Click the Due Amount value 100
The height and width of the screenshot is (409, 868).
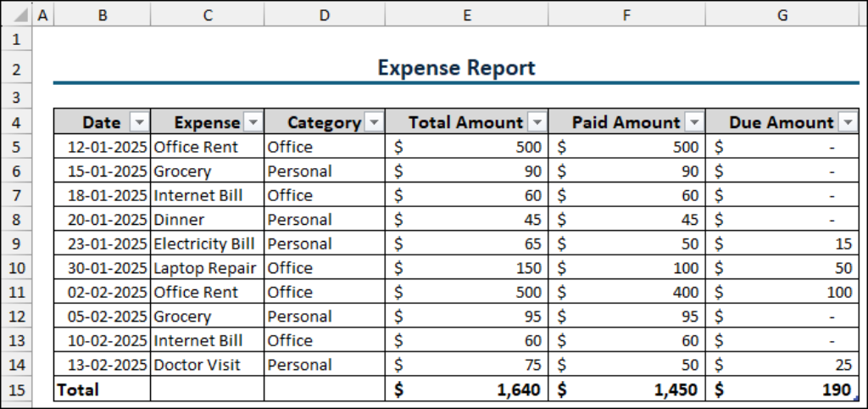click(x=782, y=292)
